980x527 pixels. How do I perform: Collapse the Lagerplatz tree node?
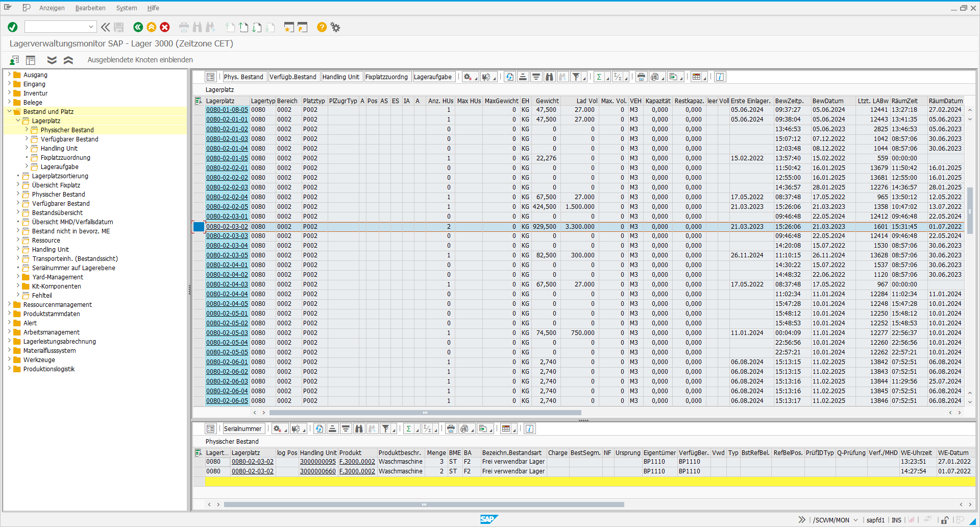coord(18,121)
